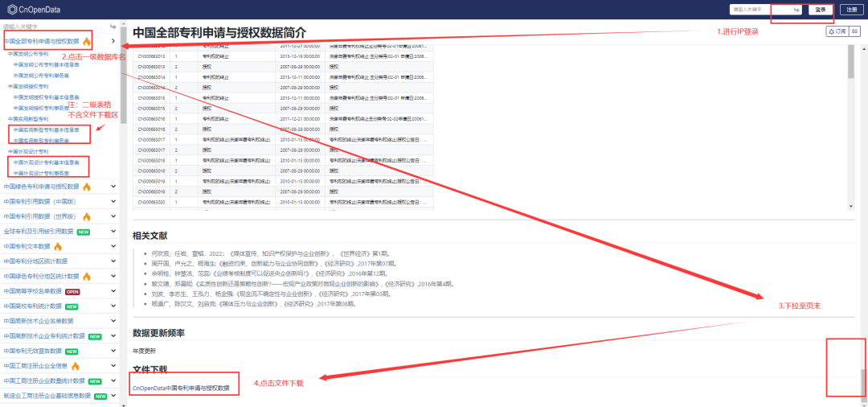
Task: Click the NEW badge next to 全球专利及引用被引用数据
Action: point(83,231)
